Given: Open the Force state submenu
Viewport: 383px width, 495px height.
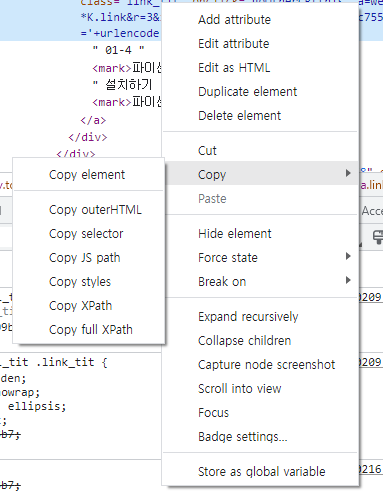Looking at the screenshot, I should [x=260, y=258].
